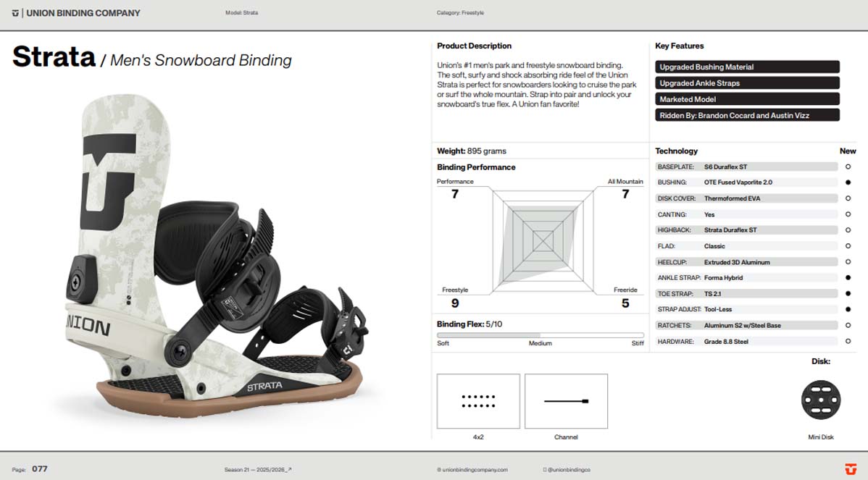Image resolution: width=868 pixels, height=480 pixels.
Task: Click the arrow icon beside Season 21 text
Action: [x=289, y=470]
